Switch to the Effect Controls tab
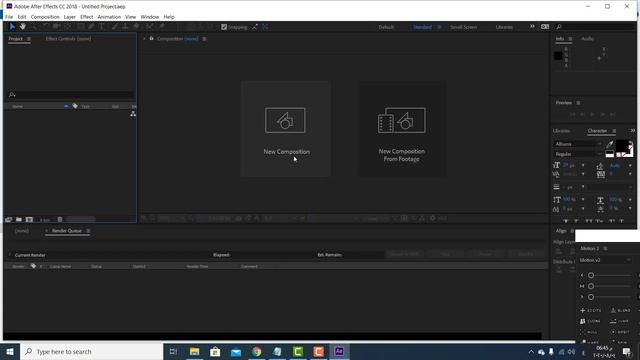 point(68,39)
